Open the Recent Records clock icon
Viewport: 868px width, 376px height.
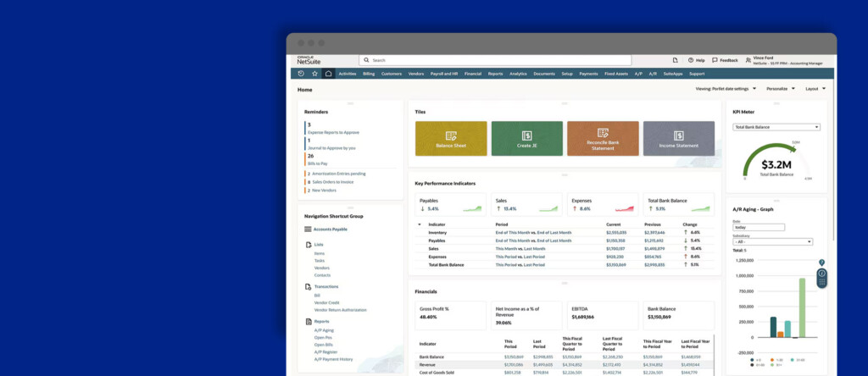(x=301, y=74)
